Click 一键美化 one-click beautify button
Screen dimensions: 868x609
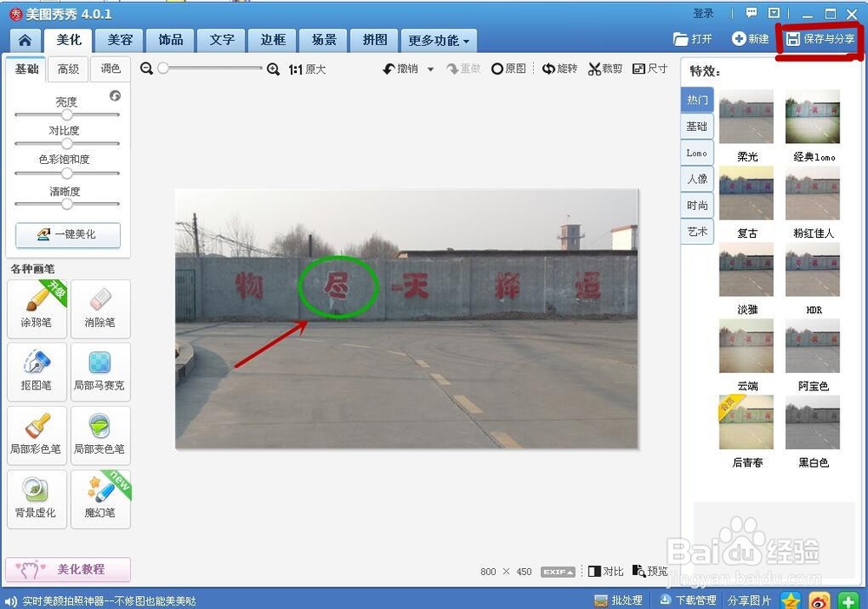[68, 234]
